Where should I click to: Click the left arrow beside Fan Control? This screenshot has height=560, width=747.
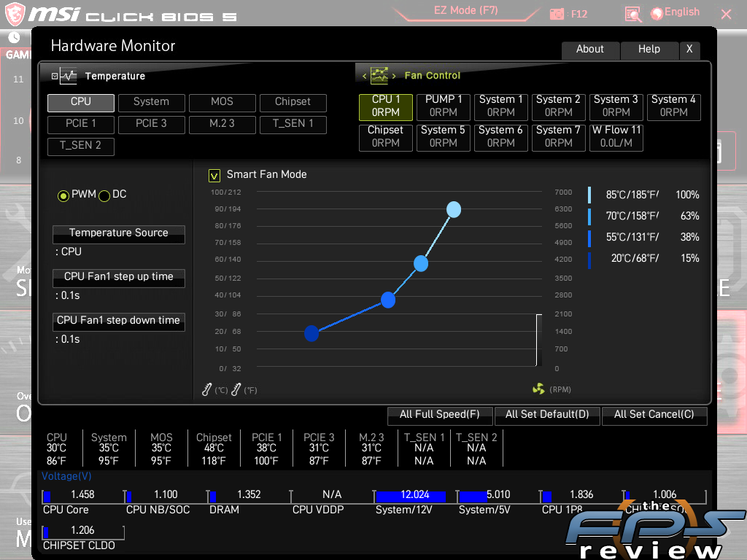365,76
